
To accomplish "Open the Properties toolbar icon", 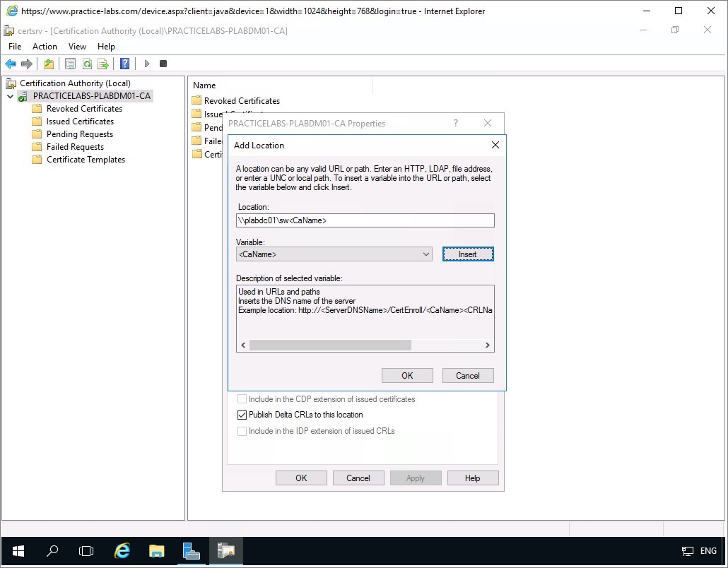I will click(71, 64).
